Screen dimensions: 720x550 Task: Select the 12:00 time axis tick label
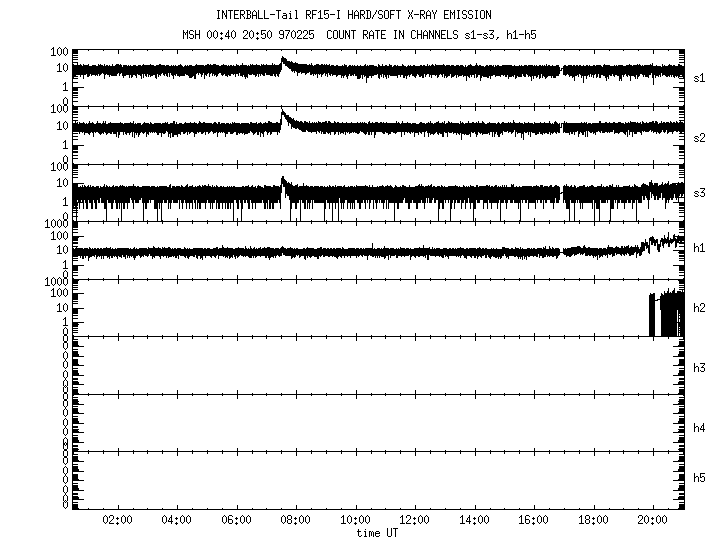(x=414, y=521)
